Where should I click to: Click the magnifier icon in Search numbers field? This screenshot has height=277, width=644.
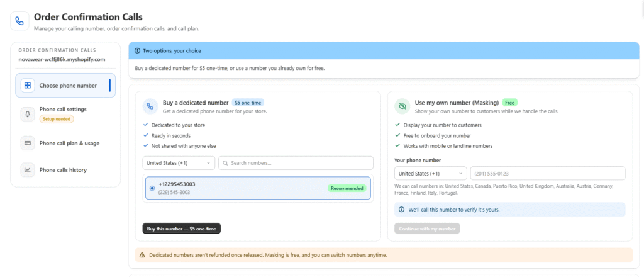point(226,163)
